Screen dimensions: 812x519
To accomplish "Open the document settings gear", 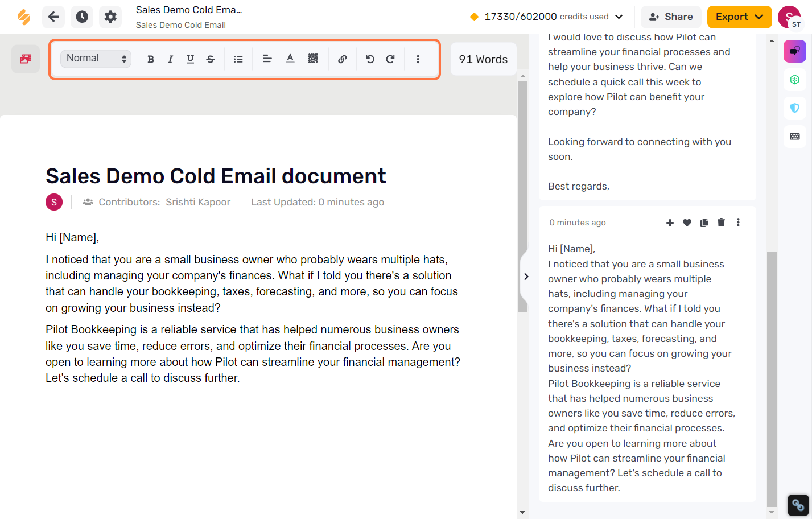I will click(110, 17).
